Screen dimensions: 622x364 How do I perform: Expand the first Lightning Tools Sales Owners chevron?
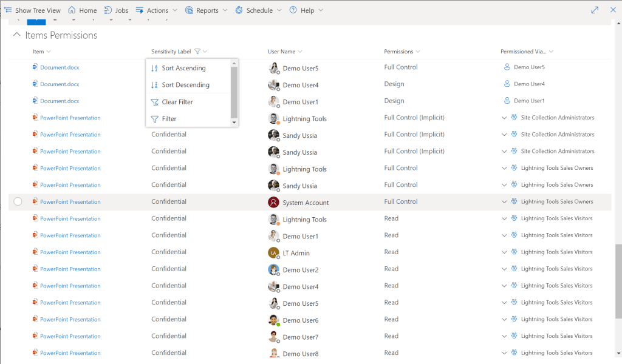pos(504,168)
